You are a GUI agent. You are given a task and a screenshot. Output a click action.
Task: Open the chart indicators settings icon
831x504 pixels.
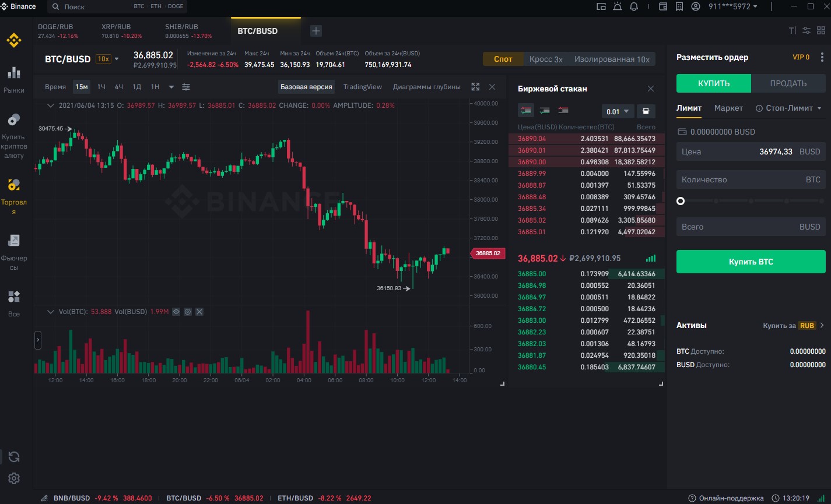coord(186,87)
